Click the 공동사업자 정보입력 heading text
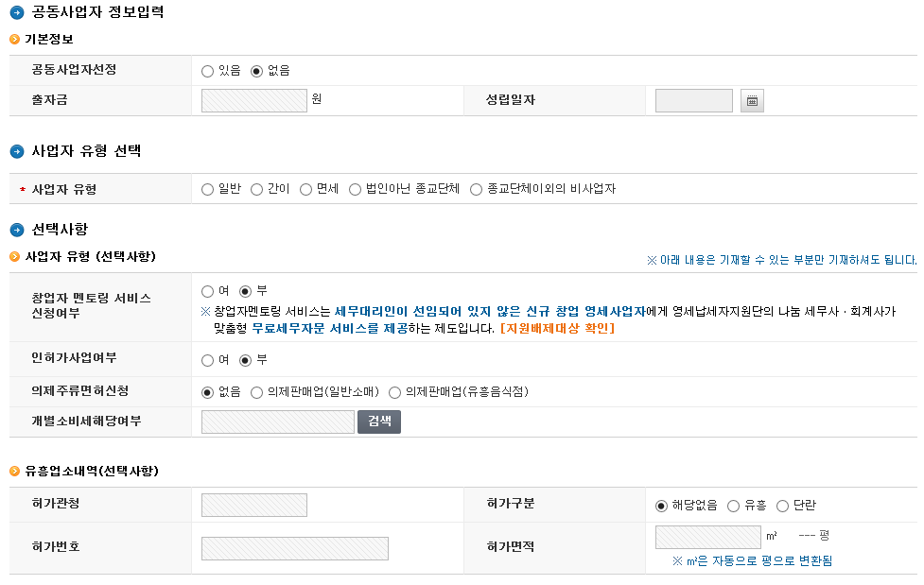The image size is (924, 585). 97,11
